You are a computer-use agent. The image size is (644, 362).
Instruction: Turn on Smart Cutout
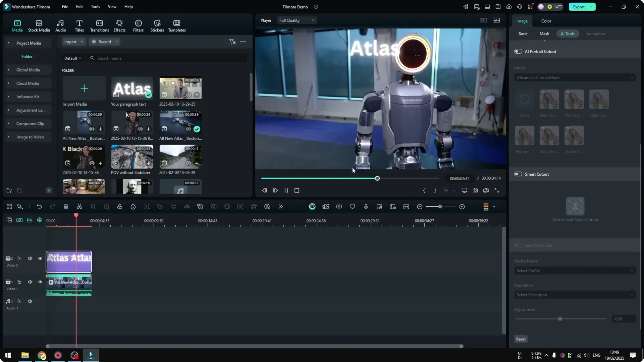[x=518, y=174]
